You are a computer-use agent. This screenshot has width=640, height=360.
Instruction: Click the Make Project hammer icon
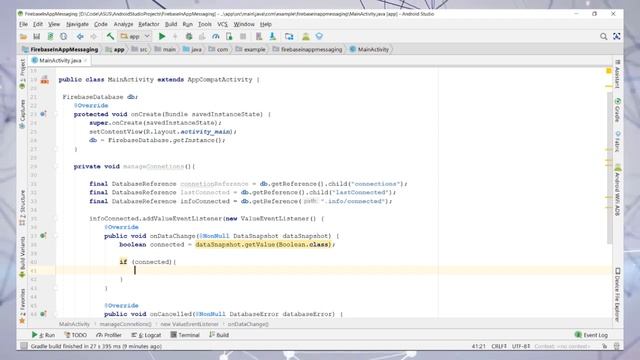coord(110,36)
